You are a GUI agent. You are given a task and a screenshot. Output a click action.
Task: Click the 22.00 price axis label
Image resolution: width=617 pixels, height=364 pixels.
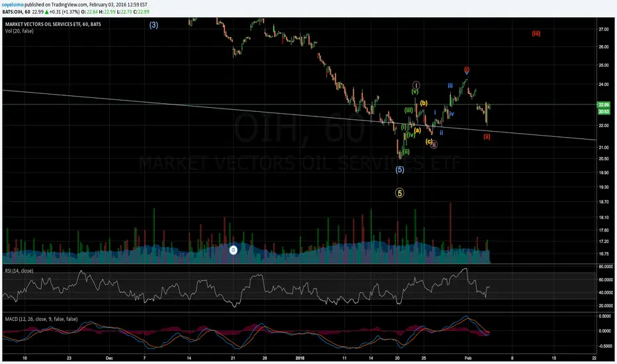(604, 126)
